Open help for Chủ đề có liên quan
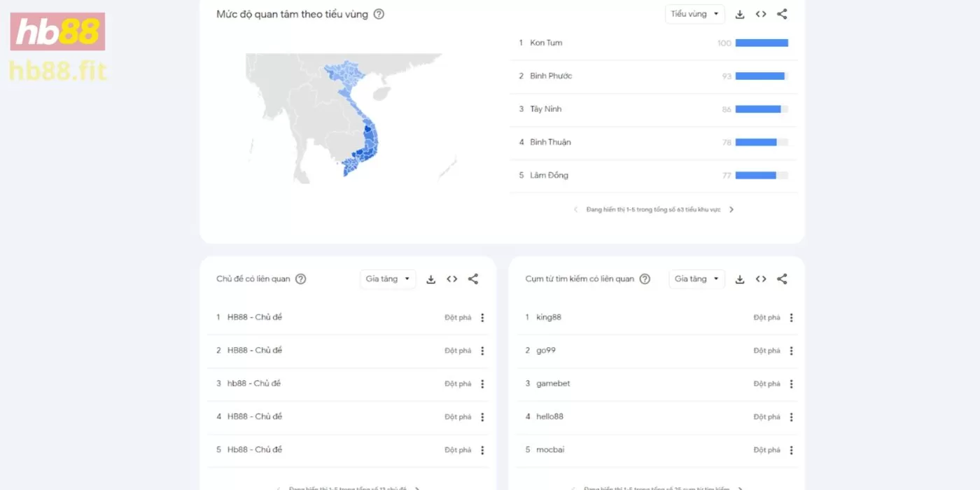Image resolution: width=980 pixels, height=490 pixels. [x=300, y=279]
